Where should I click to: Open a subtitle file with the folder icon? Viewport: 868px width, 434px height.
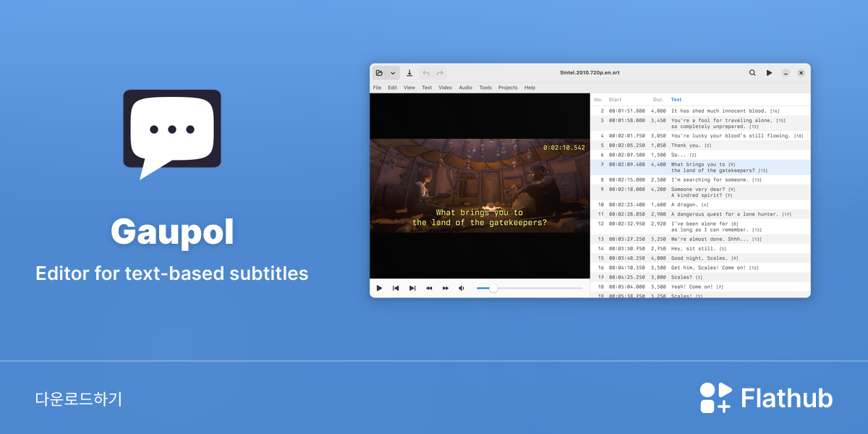379,73
